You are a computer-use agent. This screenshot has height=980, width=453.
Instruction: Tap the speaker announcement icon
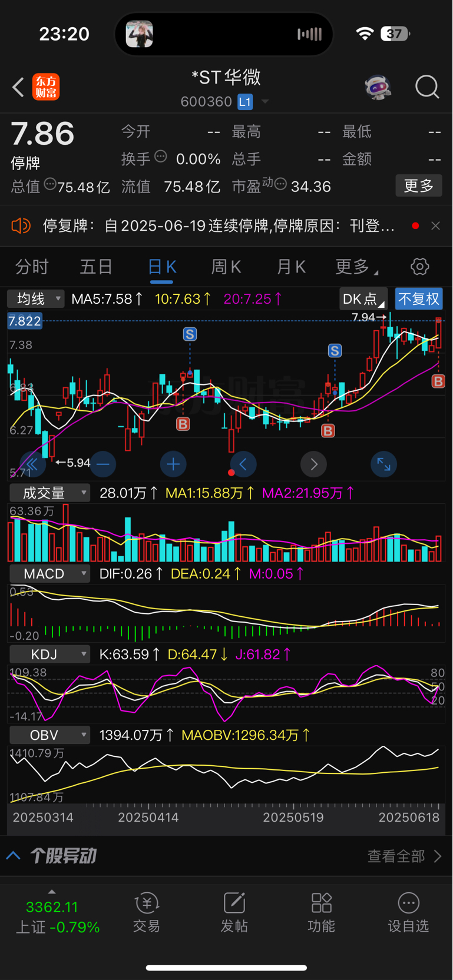(x=21, y=225)
